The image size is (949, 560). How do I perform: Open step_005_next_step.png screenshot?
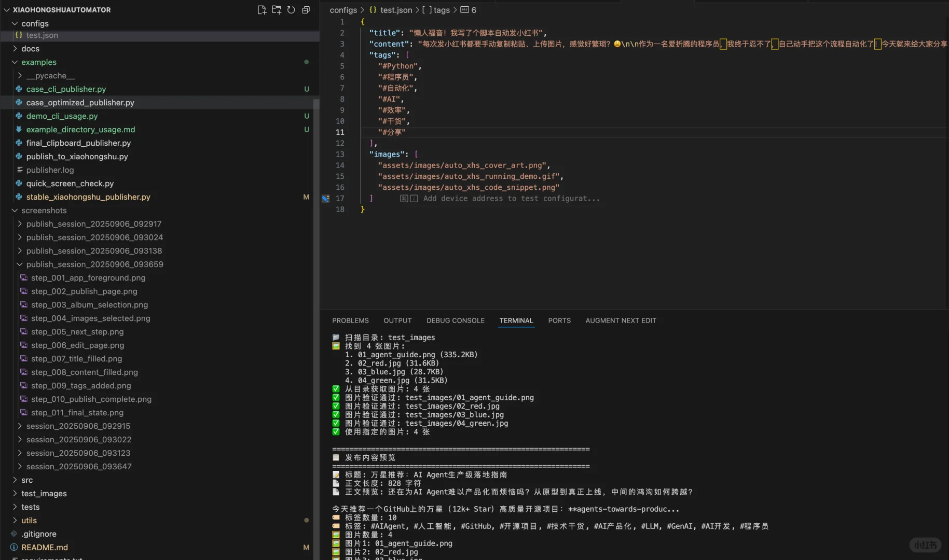pos(77,332)
